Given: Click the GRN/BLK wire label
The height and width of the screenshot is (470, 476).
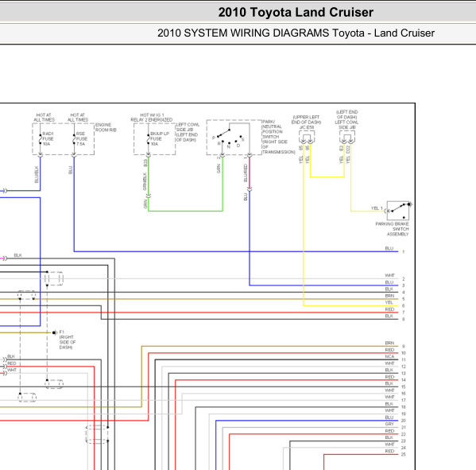Looking at the screenshot, I should point(145,181).
